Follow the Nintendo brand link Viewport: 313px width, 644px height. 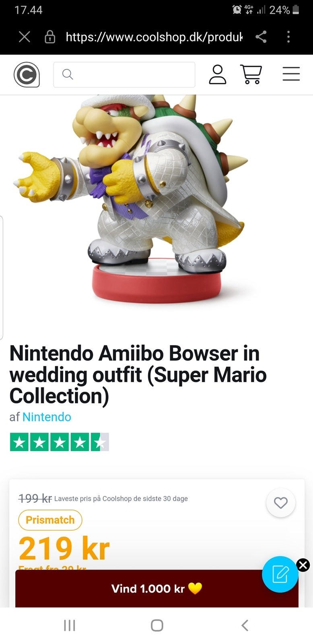pos(47,417)
